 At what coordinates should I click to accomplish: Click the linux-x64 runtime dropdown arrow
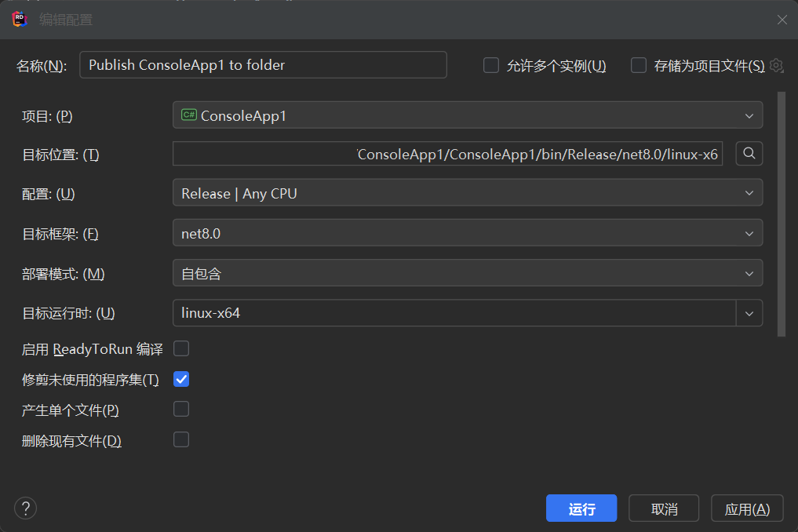click(x=749, y=313)
